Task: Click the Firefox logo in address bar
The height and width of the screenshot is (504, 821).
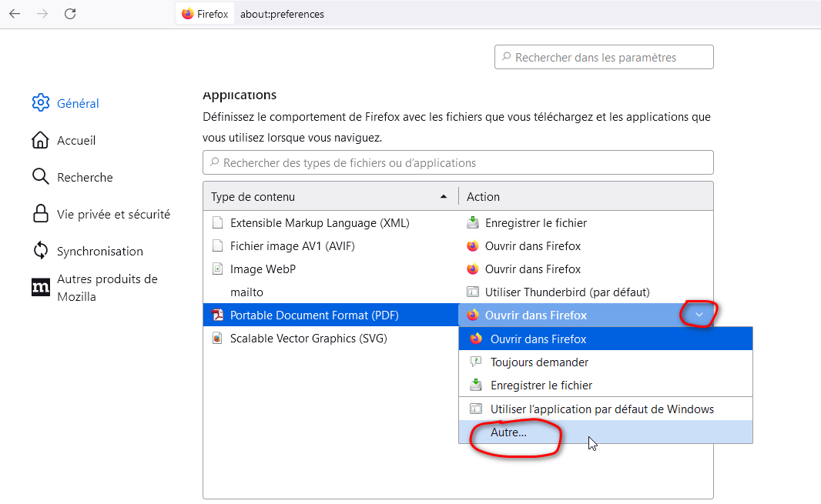Action: click(188, 14)
